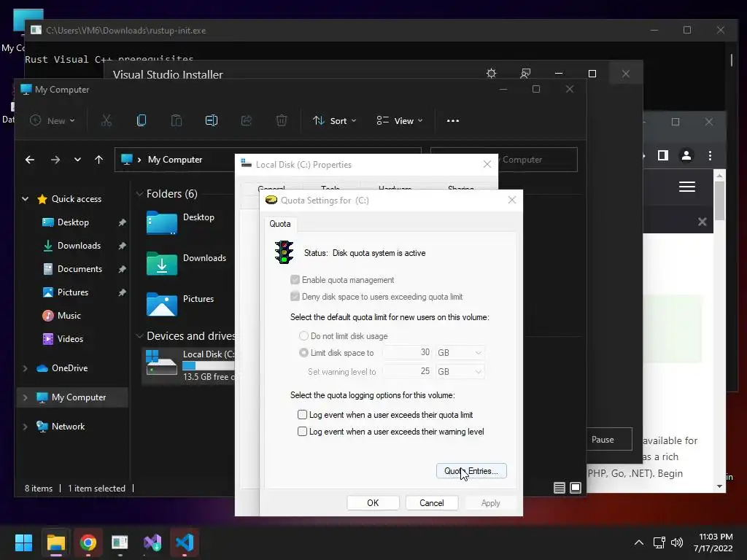Select My Computer in the sidebar tree
The image size is (747, 560).
[x=73, y=397]
